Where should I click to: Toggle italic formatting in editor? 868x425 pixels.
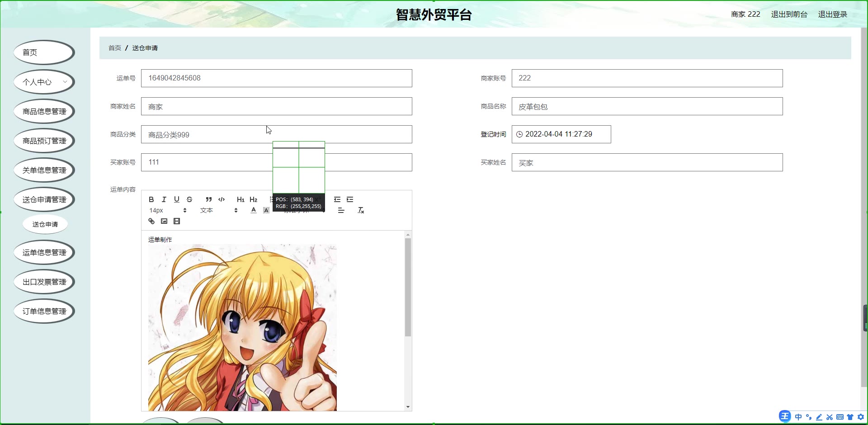pyautogui.click(x=164, y=199)
